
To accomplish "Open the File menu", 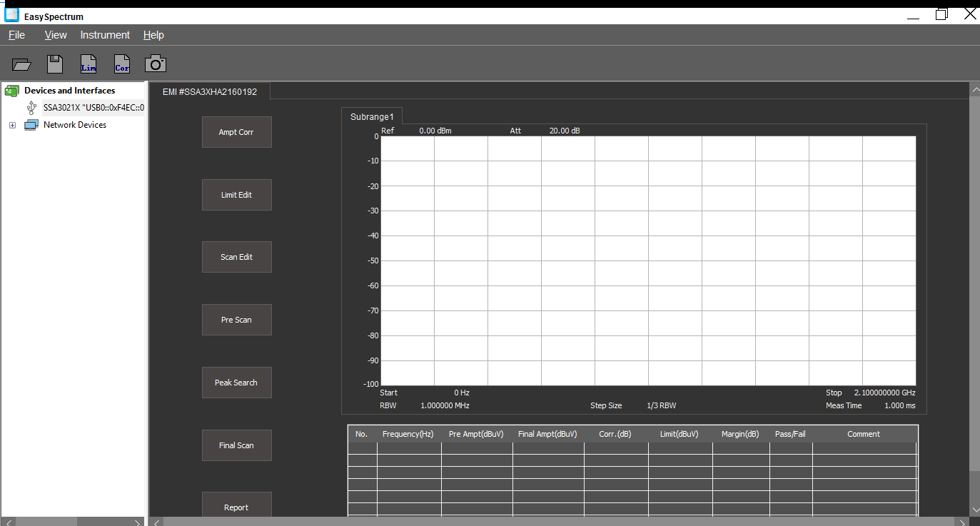I will pos(16,35).
